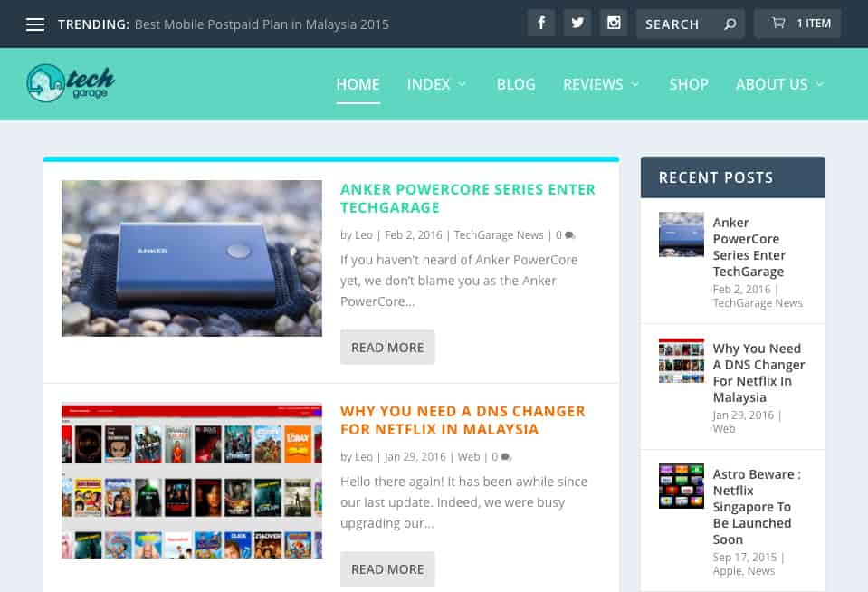Open the hamburger menu icon
This screenshot has height=592, width=868.
(35, 24)
